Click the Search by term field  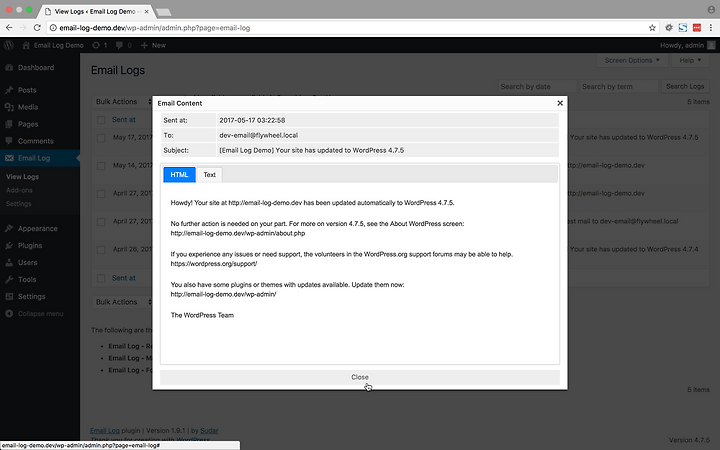coord(619,86)
